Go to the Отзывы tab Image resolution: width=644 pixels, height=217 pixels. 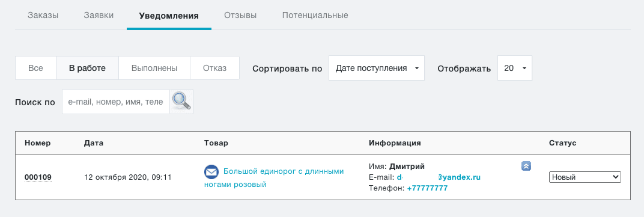pos(240,16)
